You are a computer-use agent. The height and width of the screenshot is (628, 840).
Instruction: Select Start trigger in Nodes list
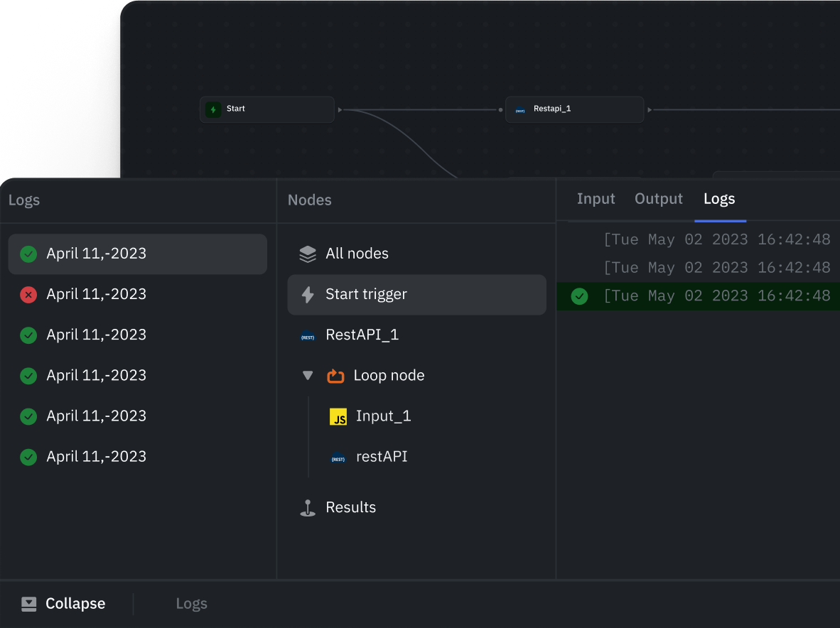pos(416,294)
